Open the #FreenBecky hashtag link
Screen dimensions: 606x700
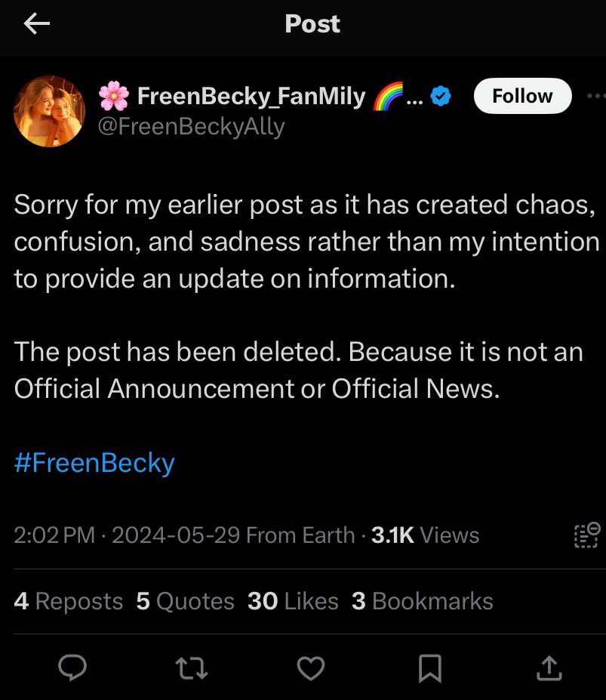point(94,462)
